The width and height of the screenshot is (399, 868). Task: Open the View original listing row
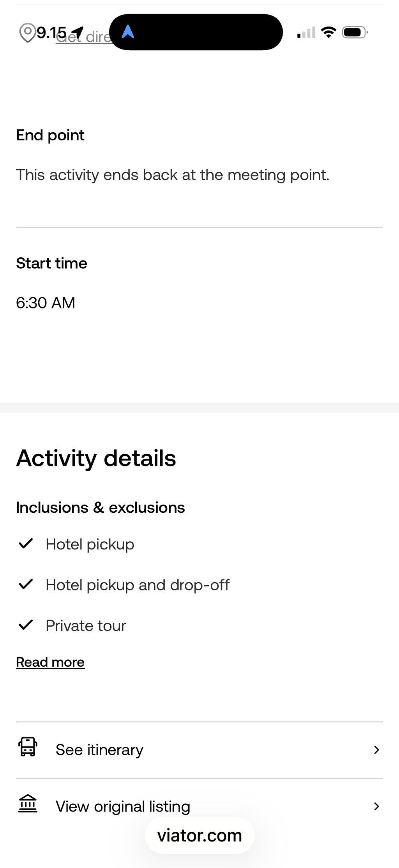[199, 806]
